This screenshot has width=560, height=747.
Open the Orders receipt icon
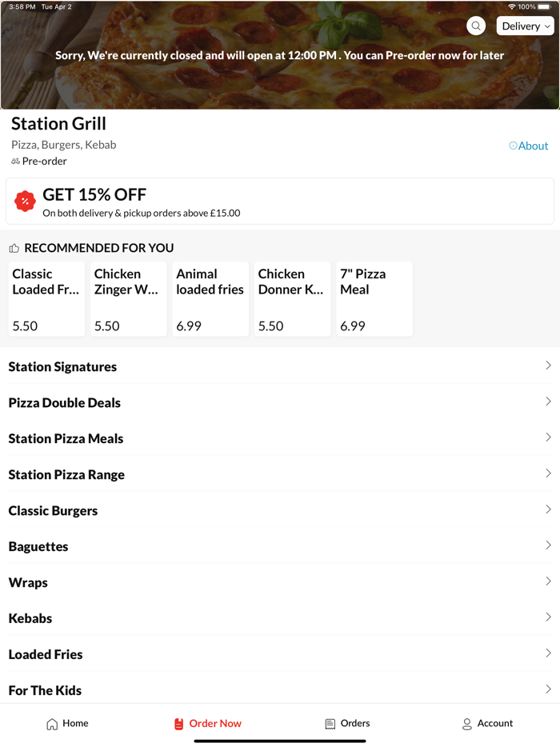[x=328, y=723]
